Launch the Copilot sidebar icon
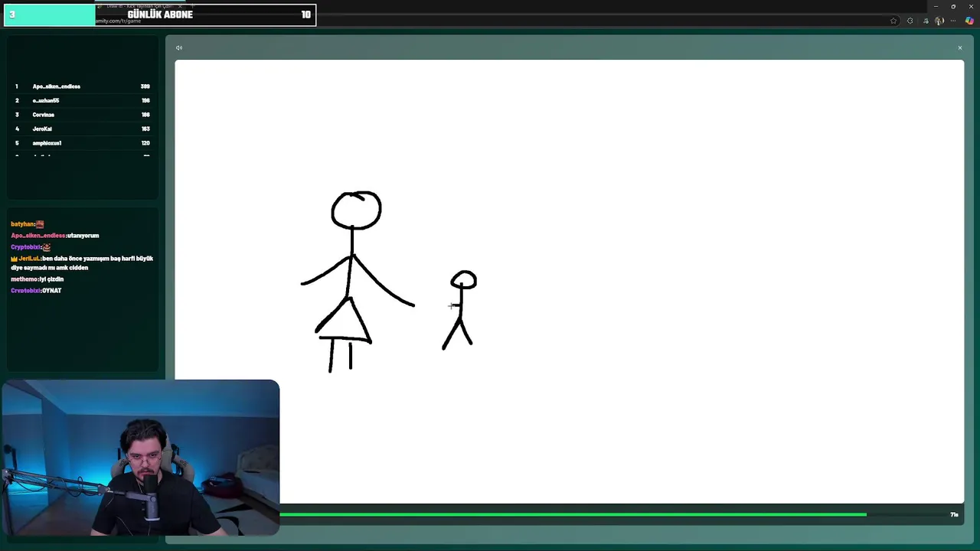The image size is (980, 551). (x=969, y=21)
